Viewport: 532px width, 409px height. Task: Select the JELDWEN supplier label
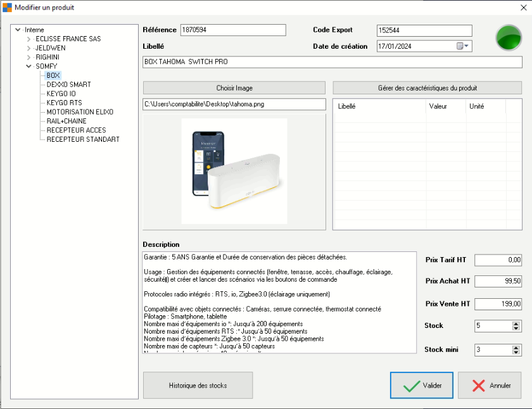point(51,48)
